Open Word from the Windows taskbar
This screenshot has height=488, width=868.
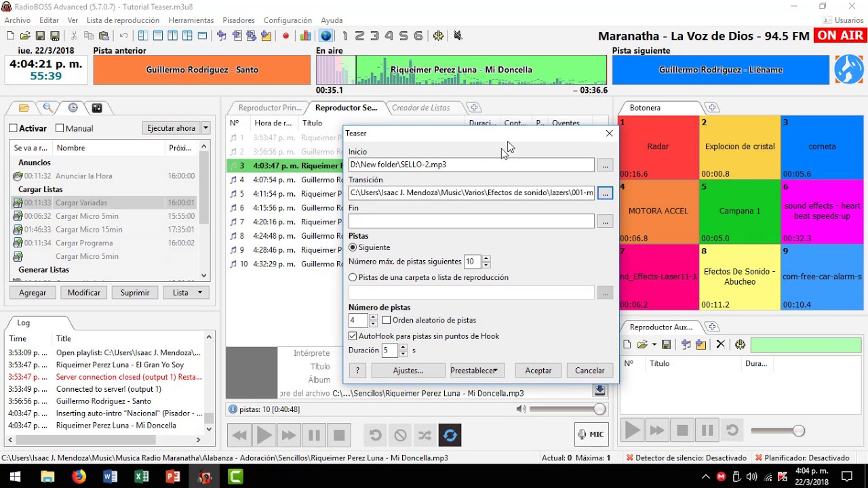click(x=110, y=476)
